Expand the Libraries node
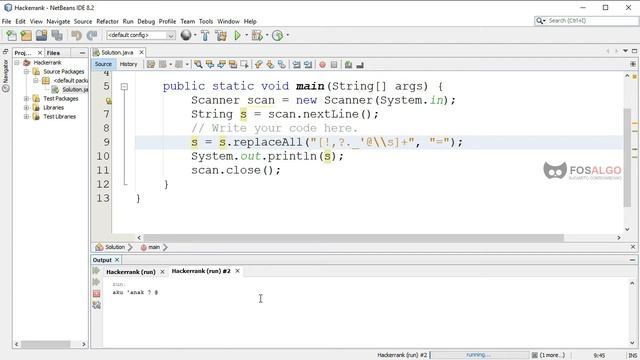The width and height of the screenshot is (640, 360). 26,107
